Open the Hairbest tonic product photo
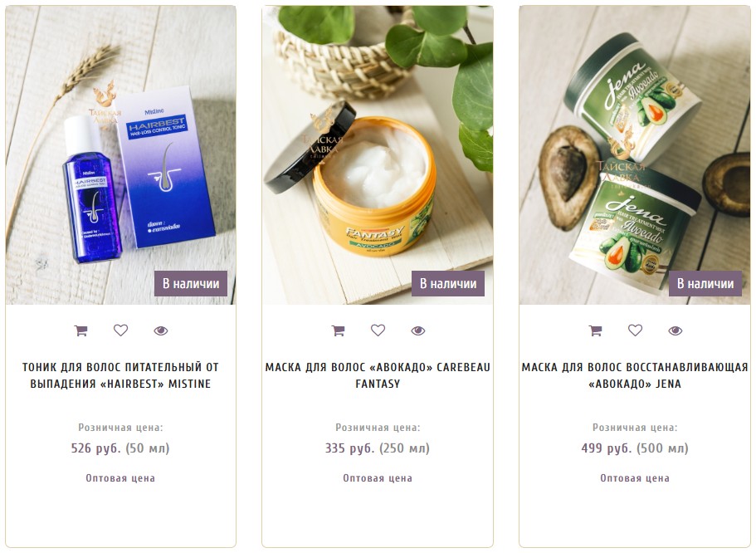The width and height of the screenshot is (756, 553). (120, 155)
